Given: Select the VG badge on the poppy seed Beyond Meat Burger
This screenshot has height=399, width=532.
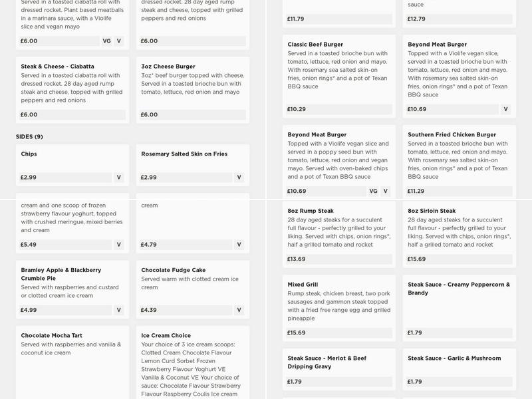Looking at the screenshot, I should click(x=373, y=191).
